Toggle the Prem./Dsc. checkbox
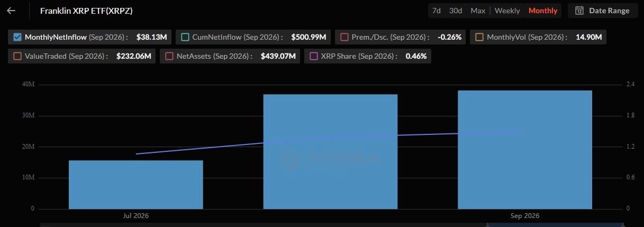 coord(344,37)
